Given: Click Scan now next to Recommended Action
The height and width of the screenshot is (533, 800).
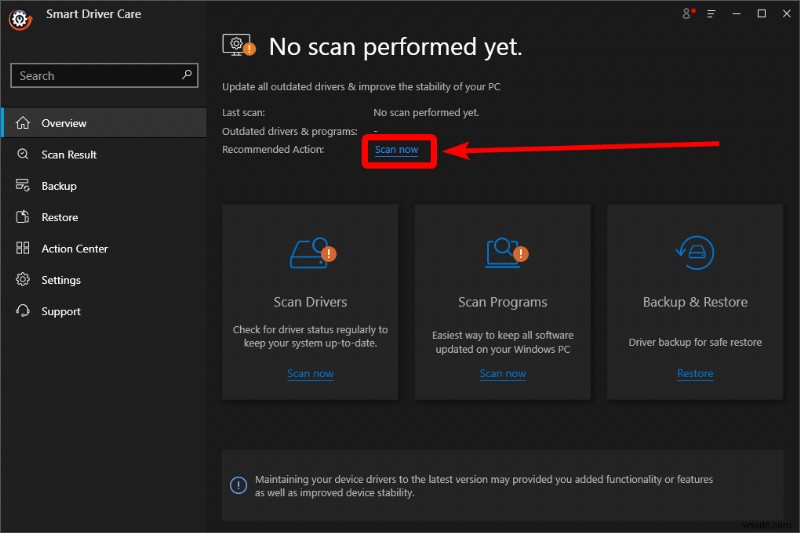Looking at the screenshot, I should [x=396, y=149].
